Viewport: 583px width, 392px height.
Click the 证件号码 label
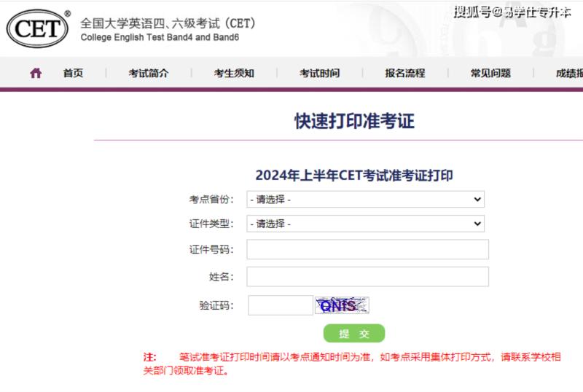[211, 249]
